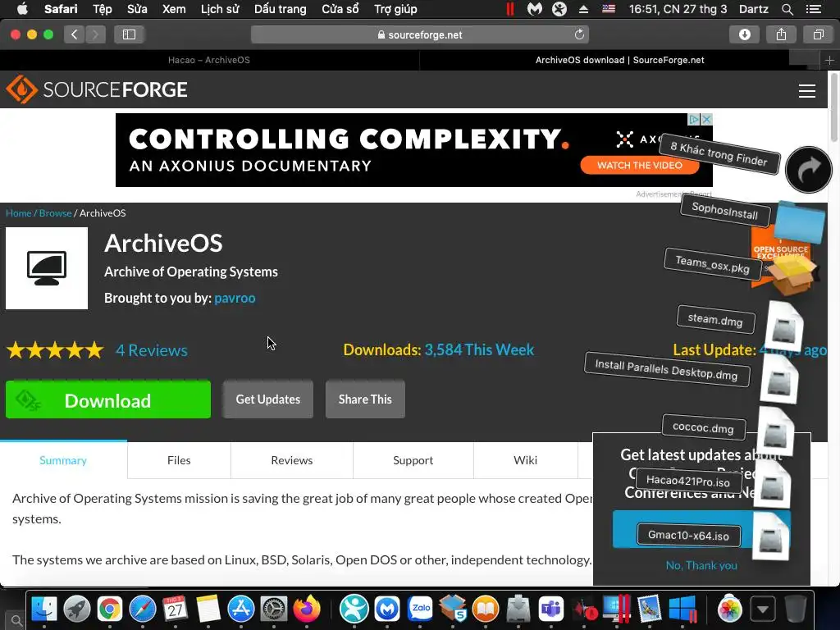Open Spotlight search in the menu bar
The height and width of the screenshot is (630, 840).
coord(787,9)
